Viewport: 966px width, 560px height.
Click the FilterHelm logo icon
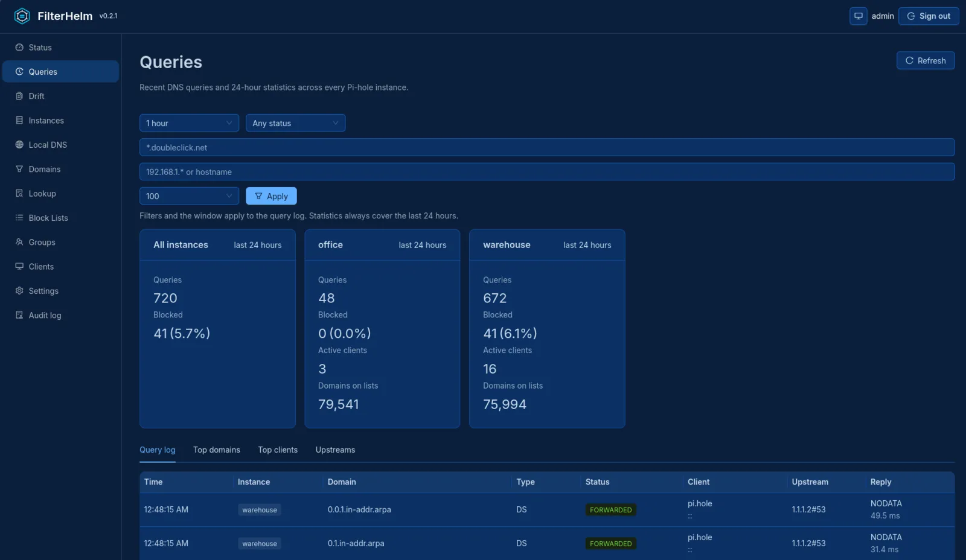click(22, 16)
